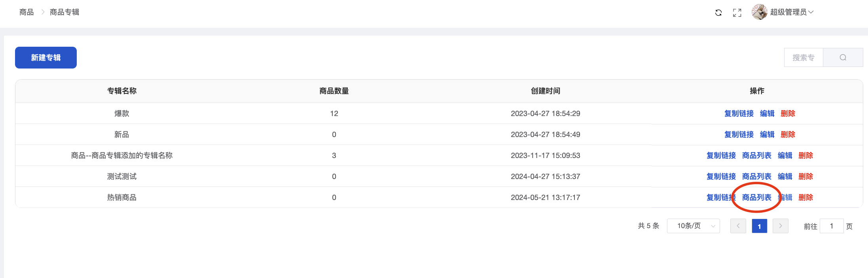868x278 pixels.
Task: Click 商品专辑 in the breadcrumb
Action: (64, 12)
